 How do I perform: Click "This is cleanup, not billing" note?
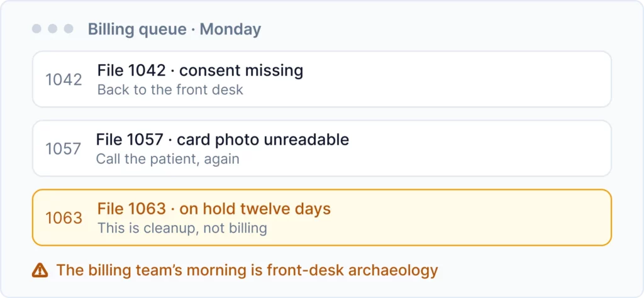coord(182,228)
